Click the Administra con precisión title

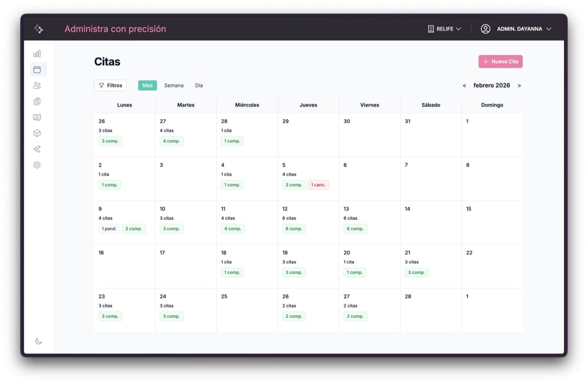[x=115, y=29]
